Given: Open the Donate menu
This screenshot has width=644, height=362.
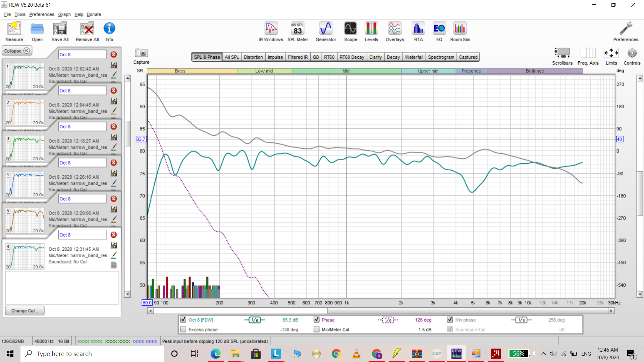Looking at the screenshot, I should click(94, 14).
